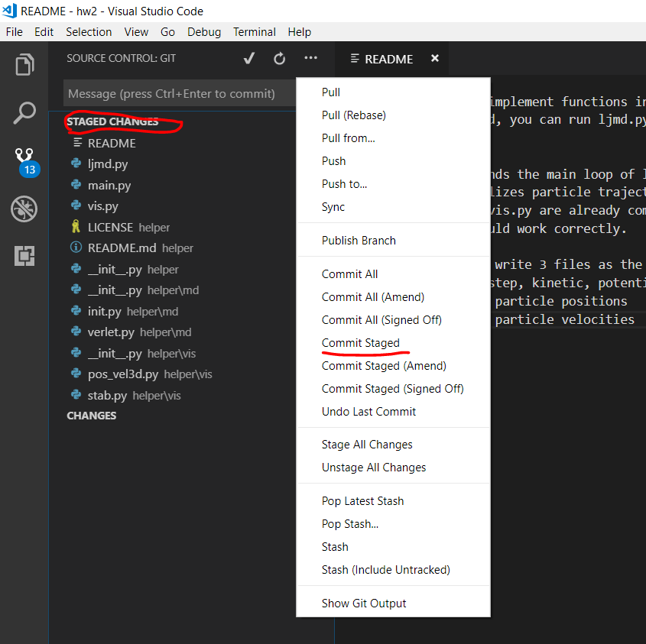Click the commit message input field
Viewport: 646px width, 644px height.
[180, 93]
